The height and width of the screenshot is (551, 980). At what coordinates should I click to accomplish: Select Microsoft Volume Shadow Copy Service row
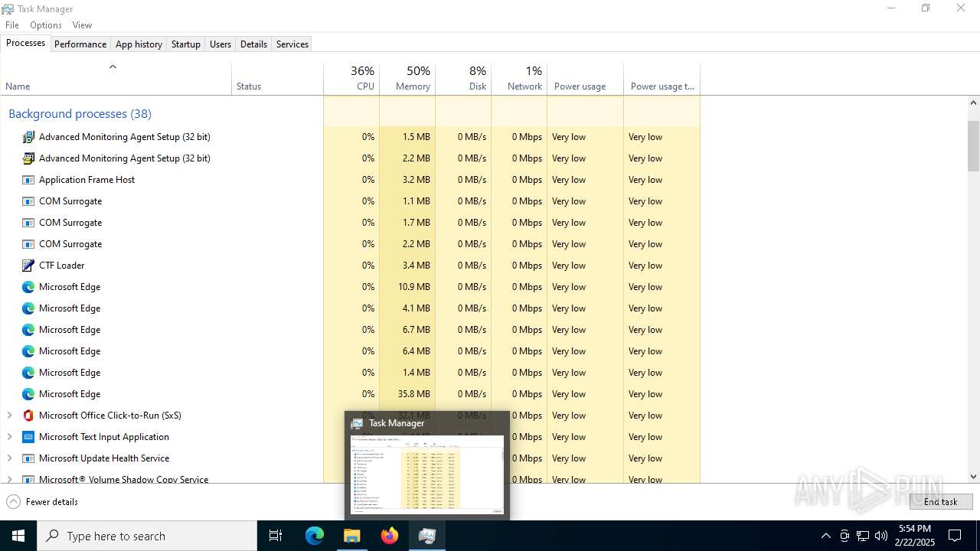pyautogui.click(x=350, y=478)
